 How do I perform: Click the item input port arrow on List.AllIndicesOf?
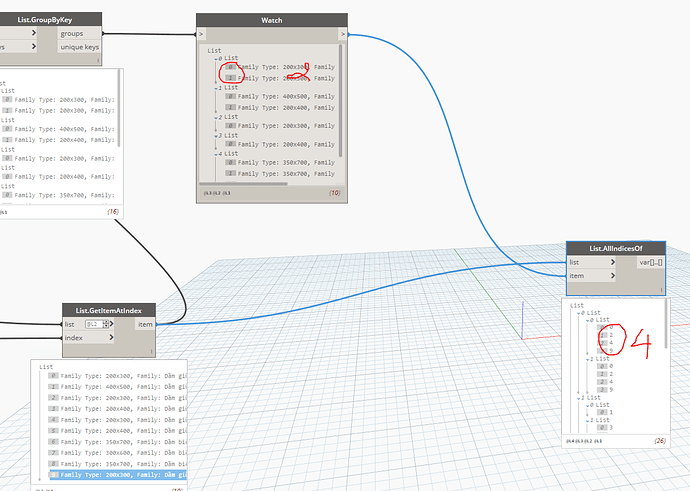click(613, 276)
